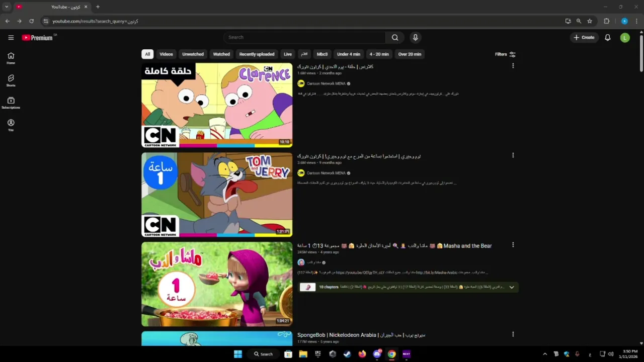Play the Clarence video thumbnail
644x362 pixels.
pos(217,105)
